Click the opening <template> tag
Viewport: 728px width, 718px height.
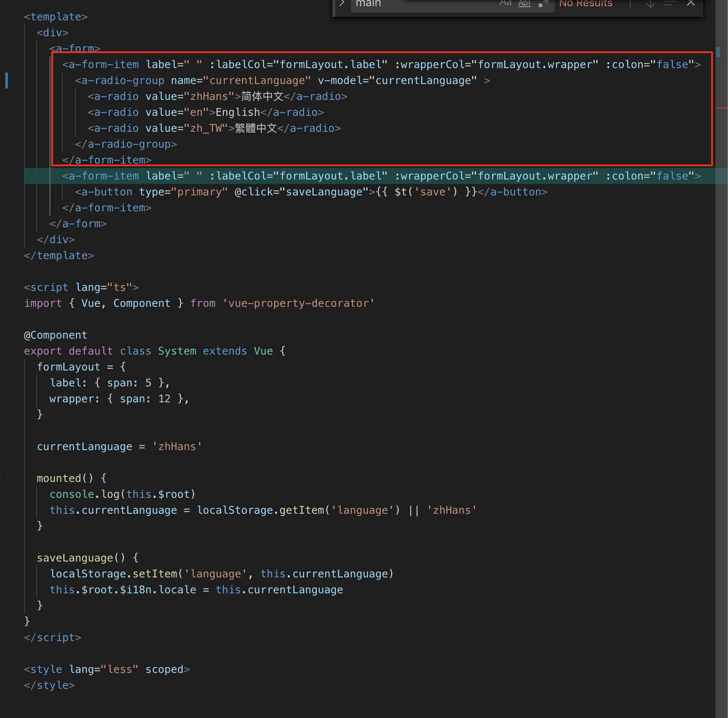click(x=56, y=17)
